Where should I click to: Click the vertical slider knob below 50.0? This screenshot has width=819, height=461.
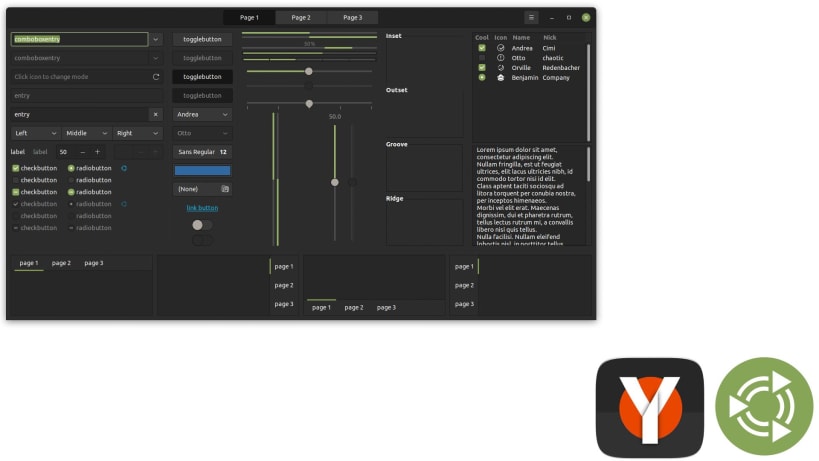coord(335,182)
